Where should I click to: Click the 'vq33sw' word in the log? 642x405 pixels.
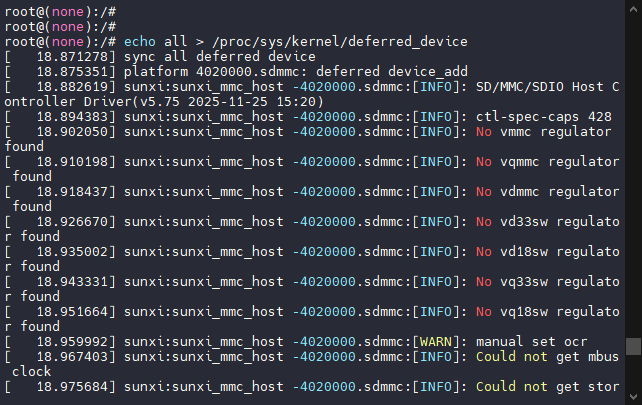pyautogui.click(x=526, y=281)
